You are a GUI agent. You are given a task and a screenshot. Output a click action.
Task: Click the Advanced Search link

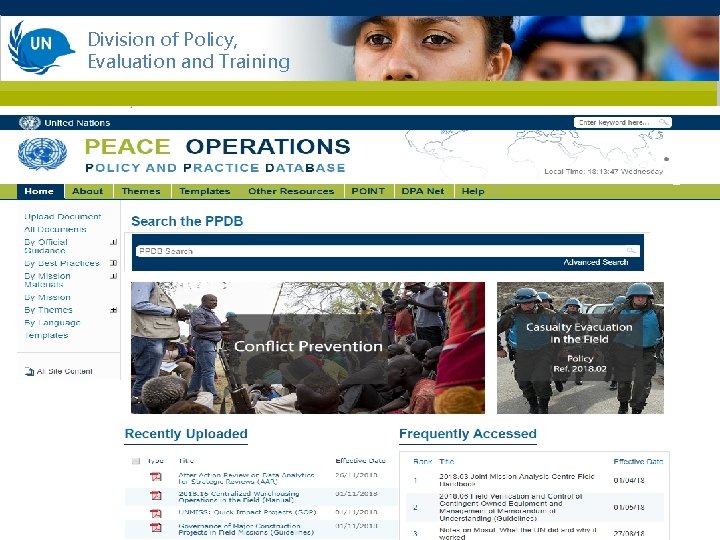point(596,262)
